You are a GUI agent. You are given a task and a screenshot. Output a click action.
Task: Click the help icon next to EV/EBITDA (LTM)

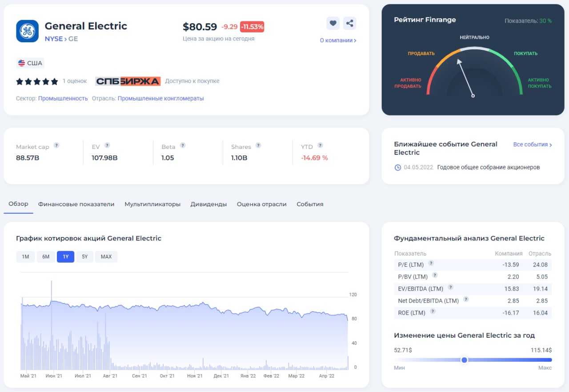pyautogui.click(x=450, y=287)
